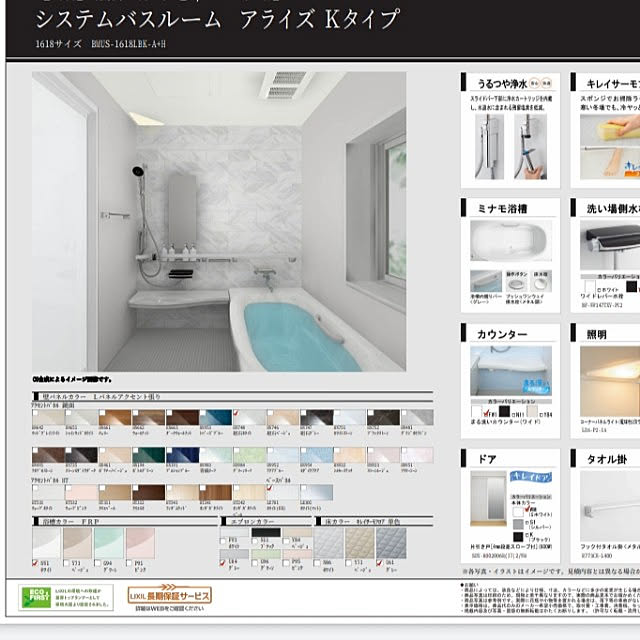This screenshot has width=640, height=640.
Task: Select the mint green bathtub color swatch
Action: pos(109,543)
